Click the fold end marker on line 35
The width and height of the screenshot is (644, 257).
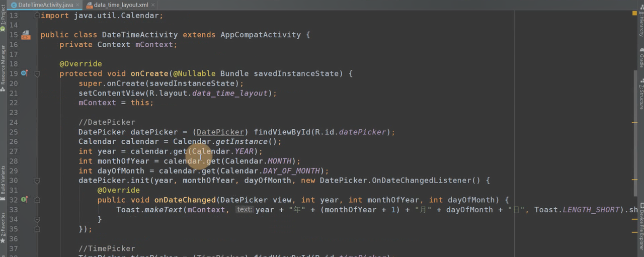coord(37,229)
